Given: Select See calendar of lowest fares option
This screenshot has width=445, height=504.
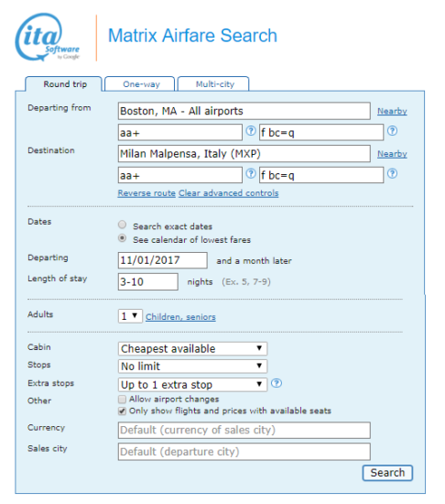Looking at the screenshot, I should click(x=122, y=238).
